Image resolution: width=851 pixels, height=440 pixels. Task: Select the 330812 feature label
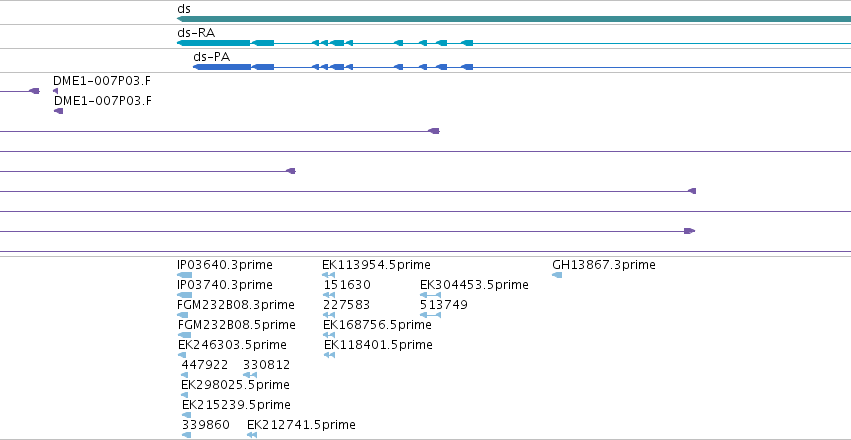point(266,365)
